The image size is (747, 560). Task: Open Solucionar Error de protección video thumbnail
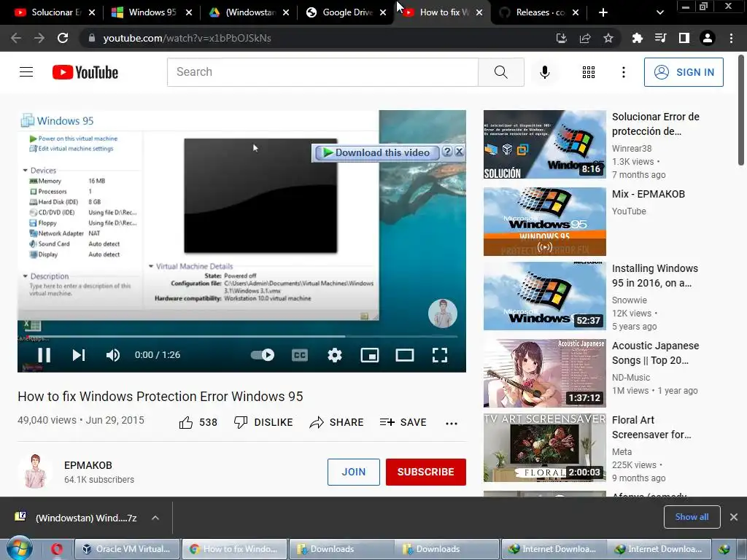pyautogui.click(x=544, y=144)
